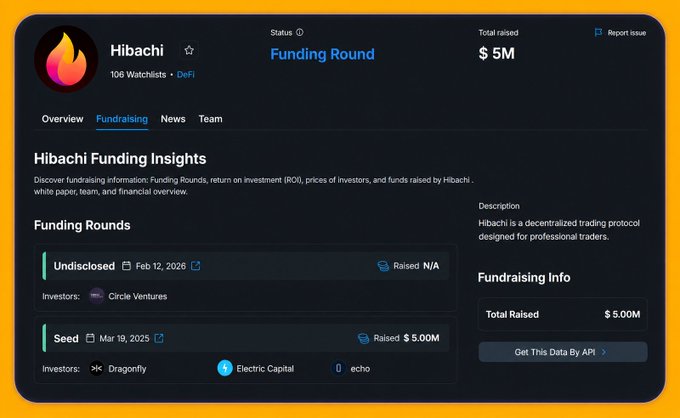
Task: Click the Description label
Action: [x=499, y=206]
